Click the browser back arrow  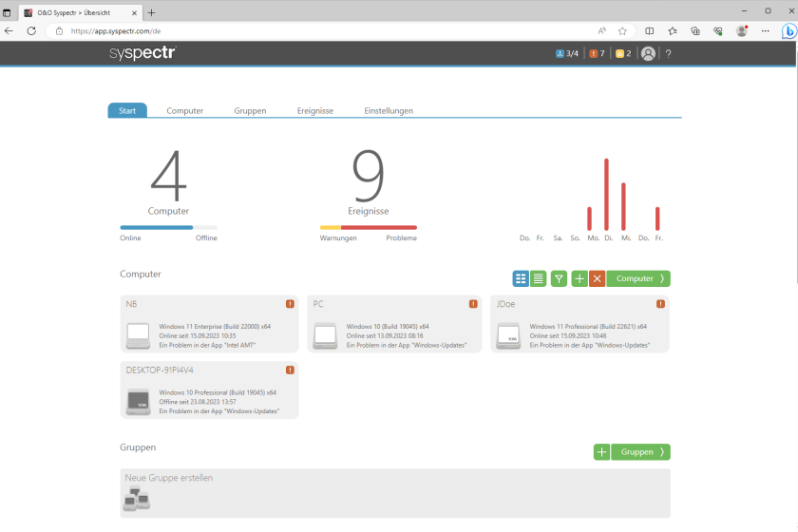[9, 31]
